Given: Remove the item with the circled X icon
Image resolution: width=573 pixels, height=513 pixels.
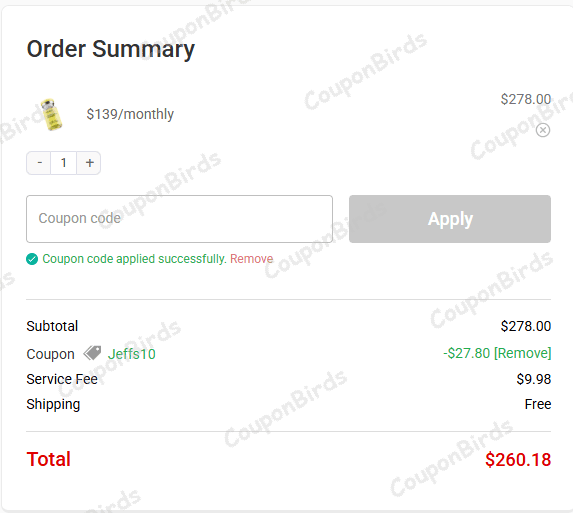Looking at the screenshot, I should 543,130.
